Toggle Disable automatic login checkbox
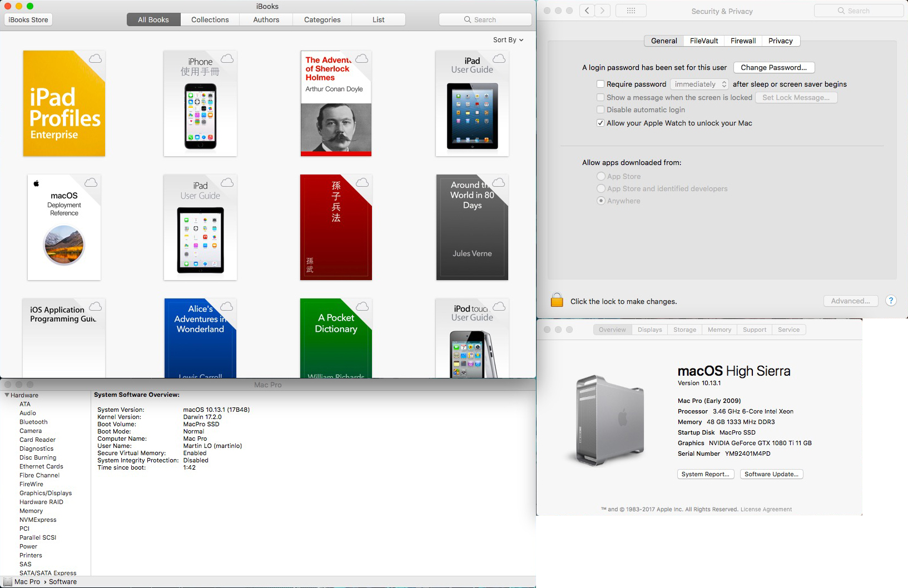Viewport: 908px width, 588px height. [601, 109]
